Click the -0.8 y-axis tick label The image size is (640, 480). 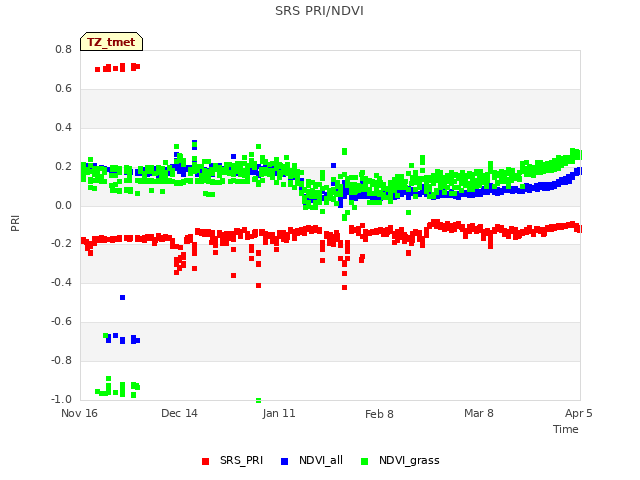61,360
